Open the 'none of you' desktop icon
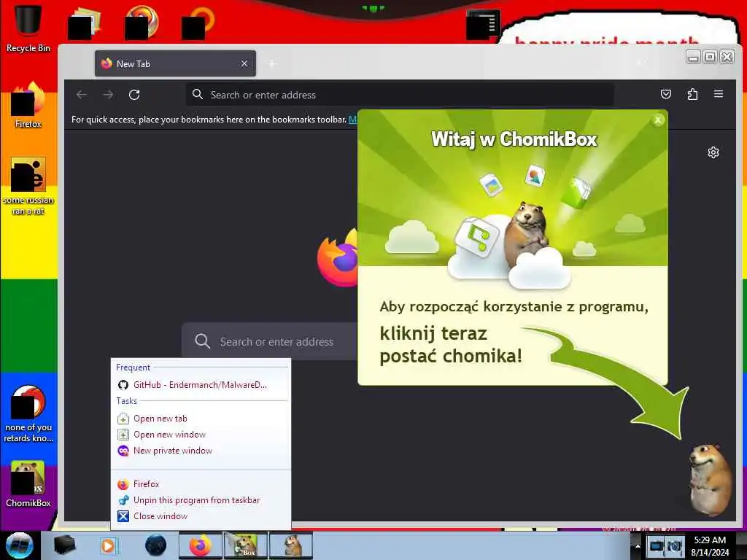This screenshot has width=747, height=560. point(28,414)
